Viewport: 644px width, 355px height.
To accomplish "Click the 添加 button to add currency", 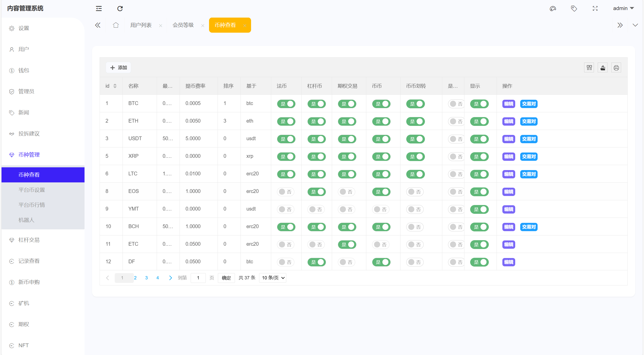I will point(118,67).
